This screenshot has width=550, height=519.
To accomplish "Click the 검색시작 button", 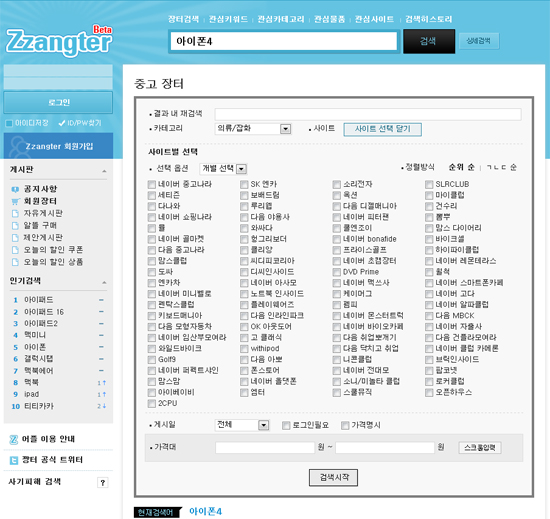I will coord(334,477).
